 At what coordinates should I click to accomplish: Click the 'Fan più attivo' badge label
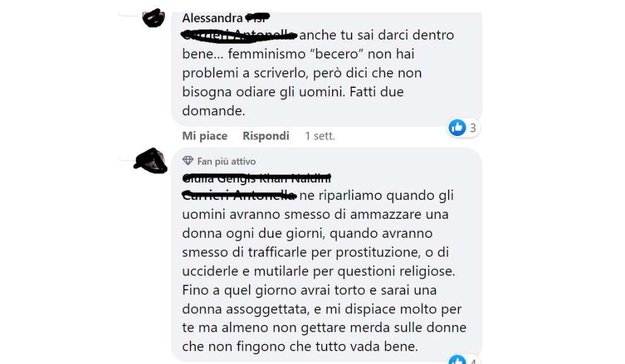[x=226, y=162]
